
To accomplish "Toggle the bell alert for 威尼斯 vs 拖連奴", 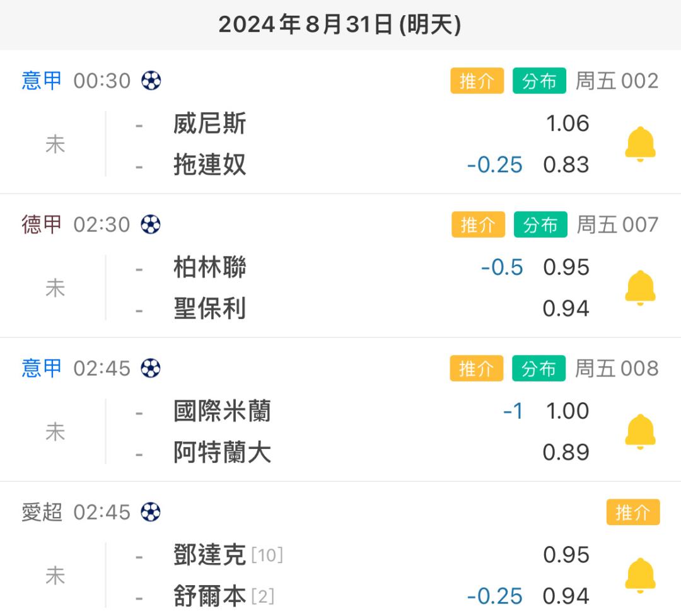I will pos(640,144).
